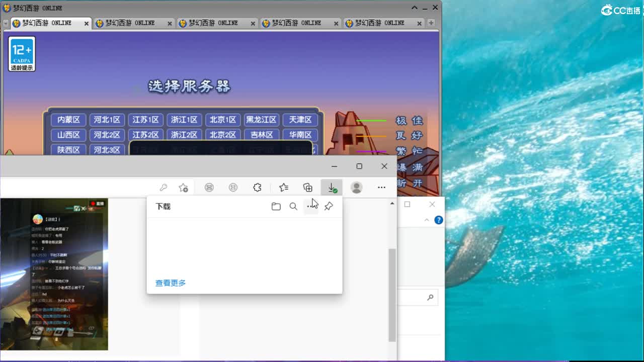Viewport: 644px width, 362px height.
Task: Open browser Settings and more menu
Action: [381, 188]
